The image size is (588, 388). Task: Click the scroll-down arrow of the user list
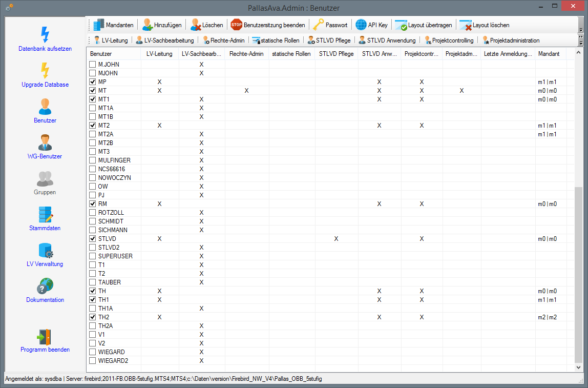[578, 367]
